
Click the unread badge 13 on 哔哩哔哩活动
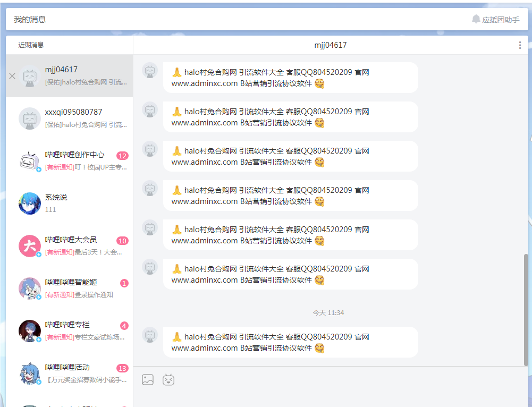coord(122,368)
